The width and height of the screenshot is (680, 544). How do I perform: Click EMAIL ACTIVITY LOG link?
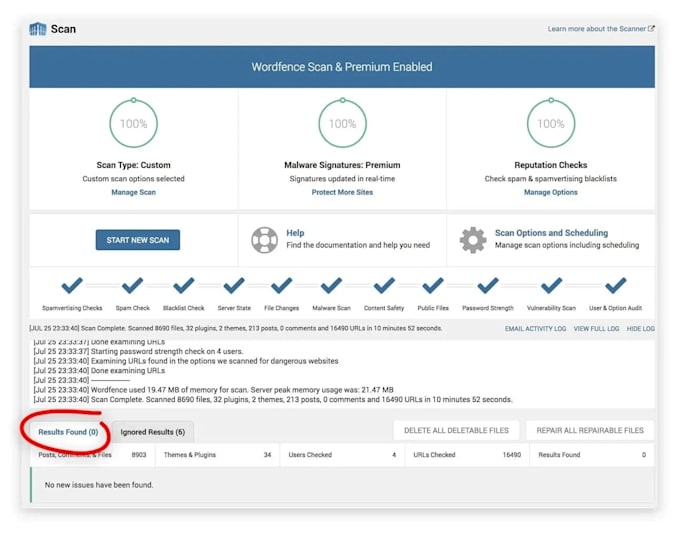point(535,329)
